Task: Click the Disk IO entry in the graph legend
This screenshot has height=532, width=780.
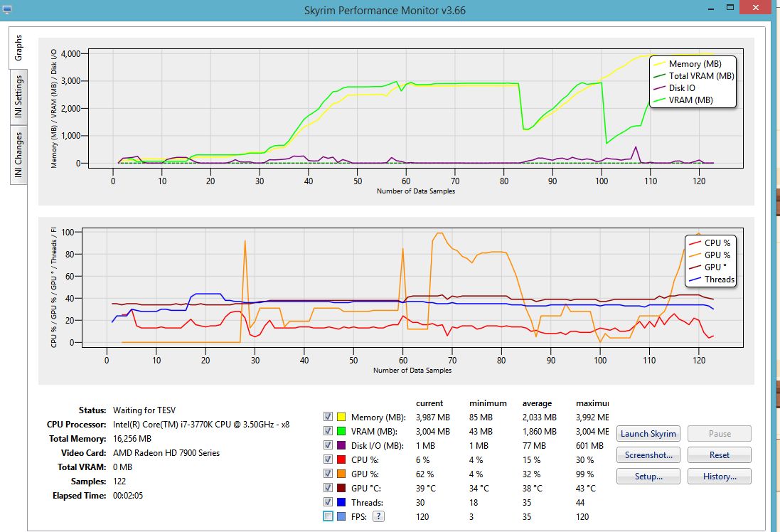Action: 681,88
